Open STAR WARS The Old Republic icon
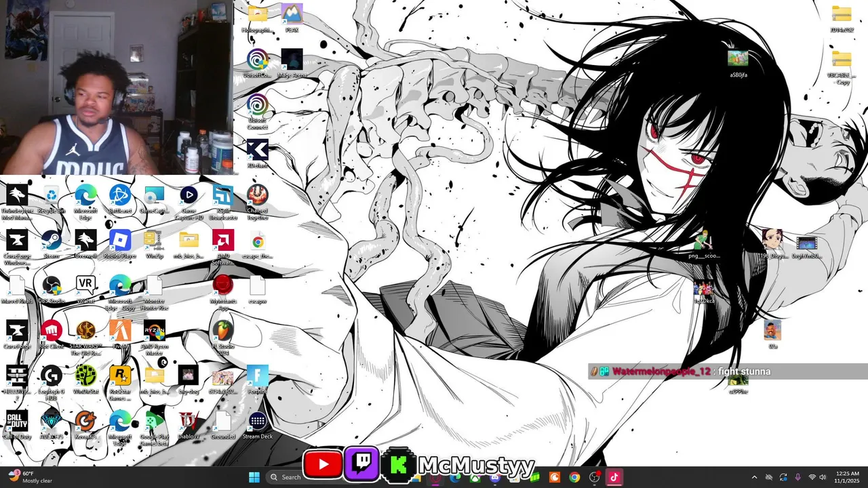The height and width of the screenshot is (488, 868). 85,338
